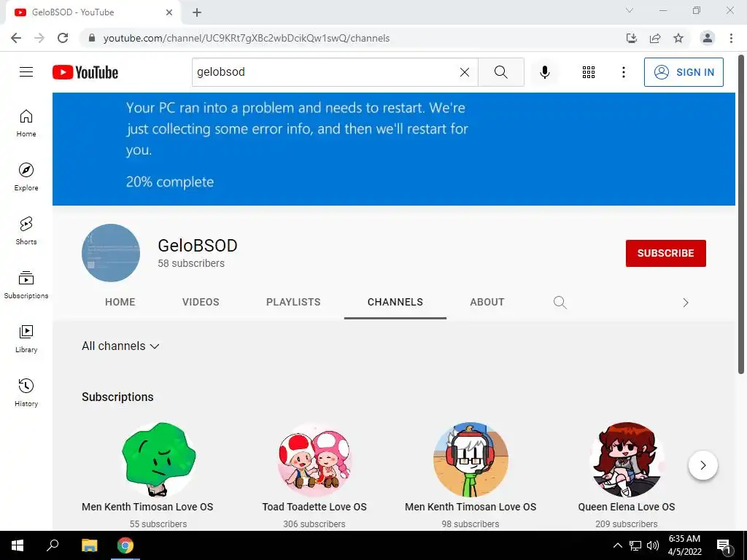Viewport: 747px width, 560px height.
Task: Start voice search with the microphone icon
Action: tap(544, 72)
